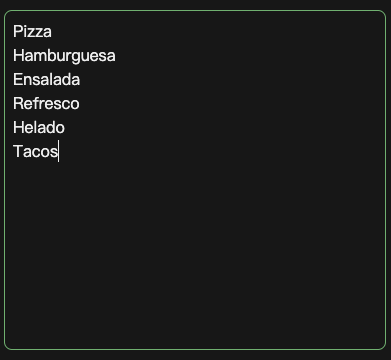
Task: Click the capital R in Refresco
Action: coord(18,104)
